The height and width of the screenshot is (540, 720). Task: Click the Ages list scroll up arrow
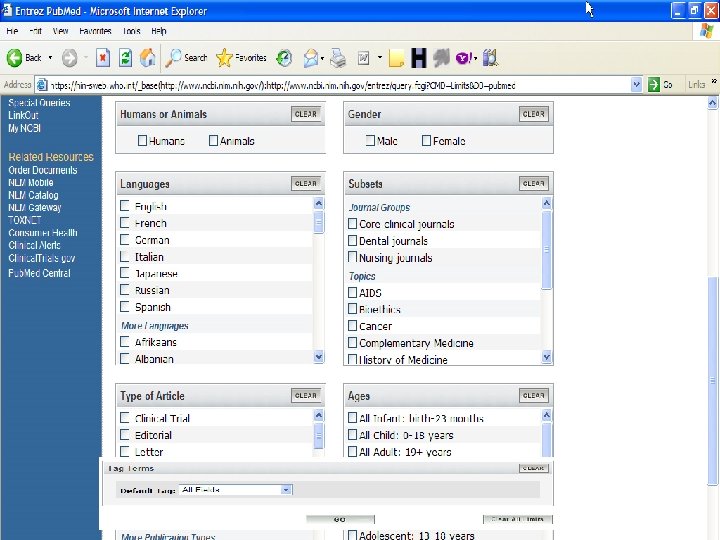[546, 415]
